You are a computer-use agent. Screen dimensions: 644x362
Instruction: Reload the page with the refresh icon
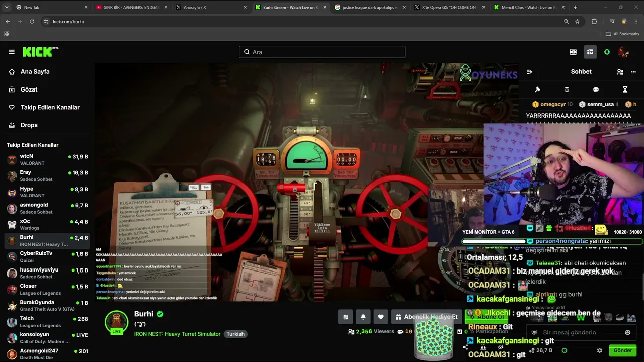(32, 22)
